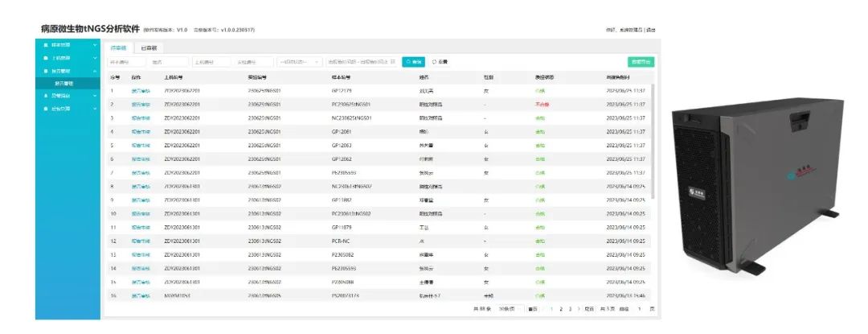This screenshot has width=868, height=334.
Task: Select the highlighted submenu item in the sidebar
Action: [64, 83]
